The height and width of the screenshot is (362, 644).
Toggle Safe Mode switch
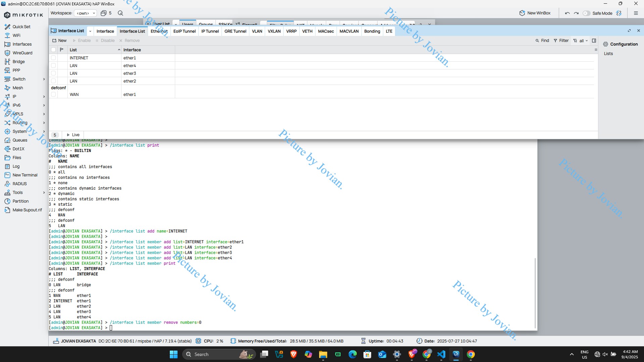point(586,13)
